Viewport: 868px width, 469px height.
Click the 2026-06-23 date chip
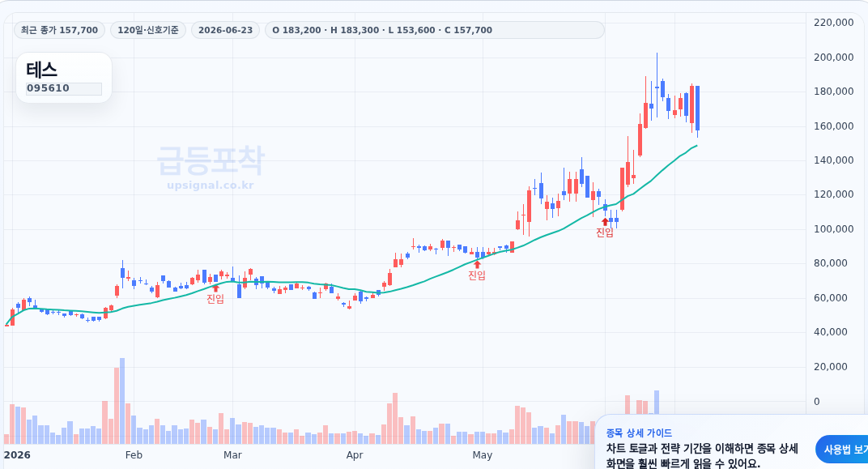click(225, 30)
